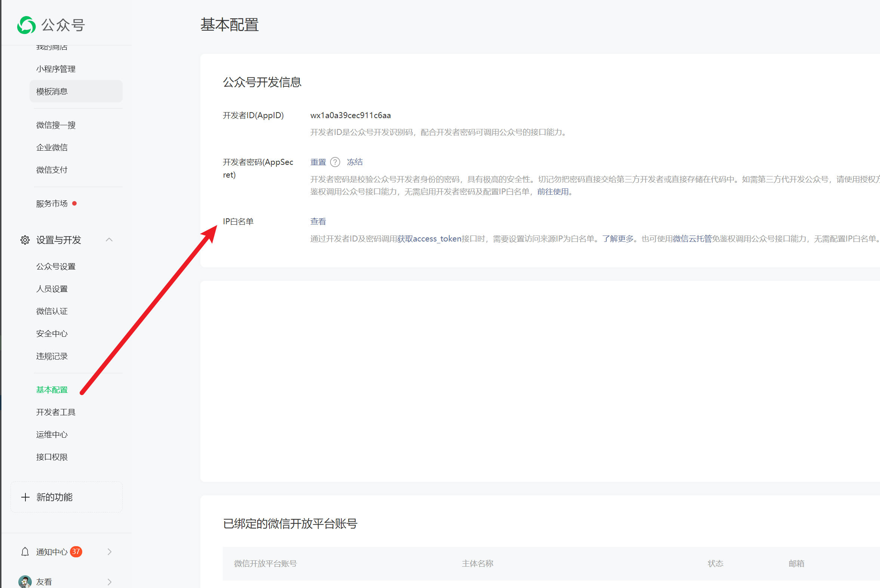The image size is (880, 588).
Task: Click the 主体名称 column header
Action: pos(477,564)
